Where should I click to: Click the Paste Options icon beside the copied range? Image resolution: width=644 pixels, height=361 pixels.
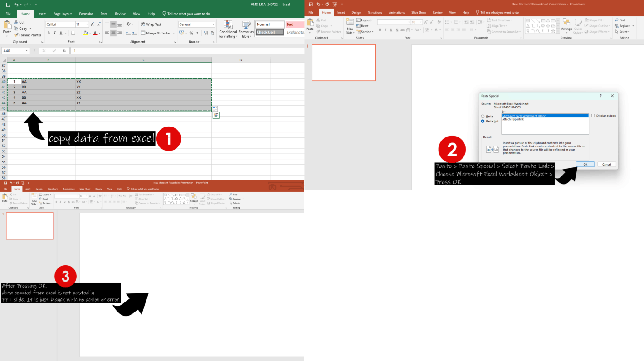point(215,108)
